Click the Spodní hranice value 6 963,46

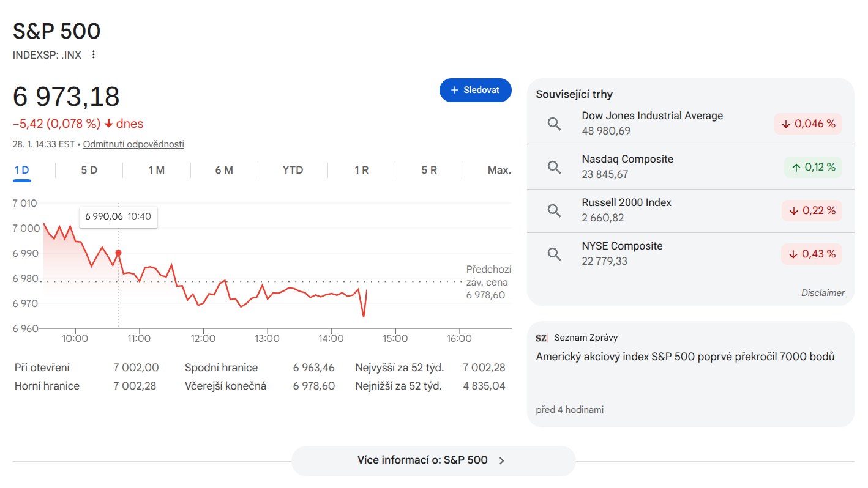click(x=314, y=368)
